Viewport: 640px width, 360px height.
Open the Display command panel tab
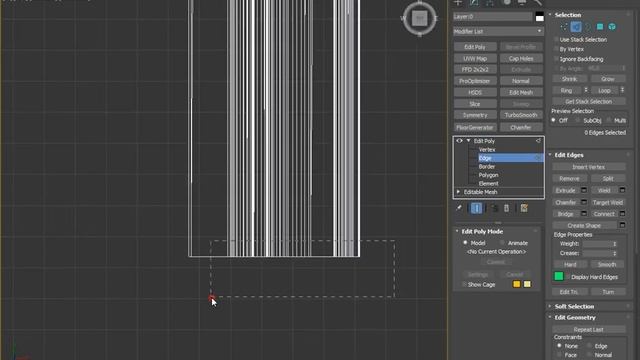point(522,2)
